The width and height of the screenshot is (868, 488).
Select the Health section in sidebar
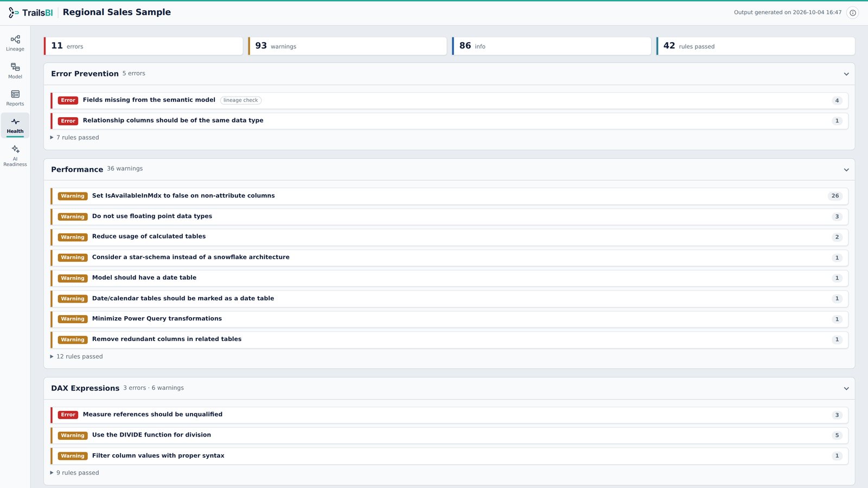click(15, 125)
